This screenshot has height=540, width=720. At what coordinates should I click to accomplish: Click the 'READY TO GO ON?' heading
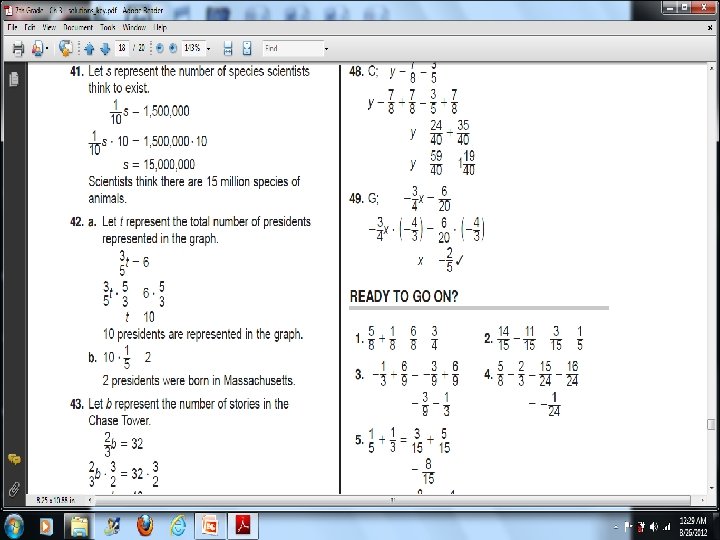(404, 297)
